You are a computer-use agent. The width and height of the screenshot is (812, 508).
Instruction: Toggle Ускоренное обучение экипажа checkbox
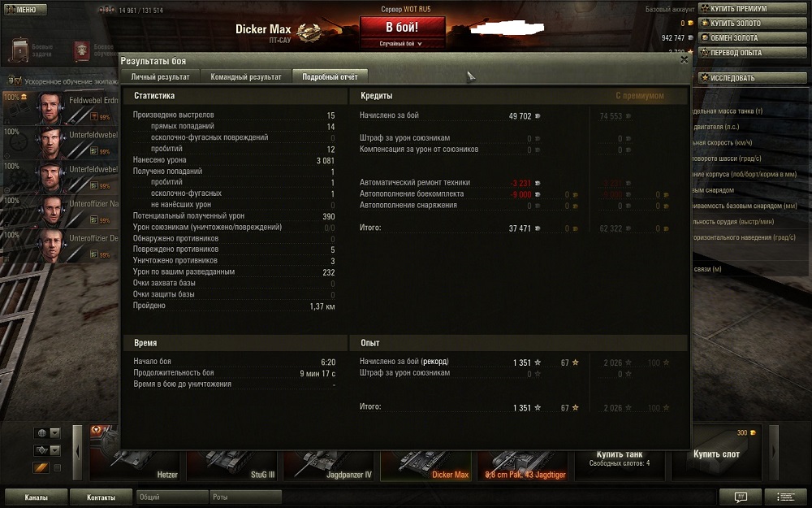click(x=18, y=81)
